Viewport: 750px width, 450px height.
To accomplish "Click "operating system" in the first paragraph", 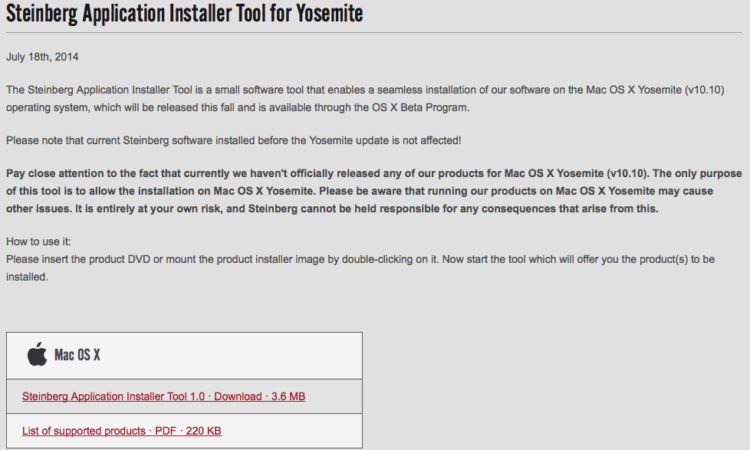I will pos(47,108).
